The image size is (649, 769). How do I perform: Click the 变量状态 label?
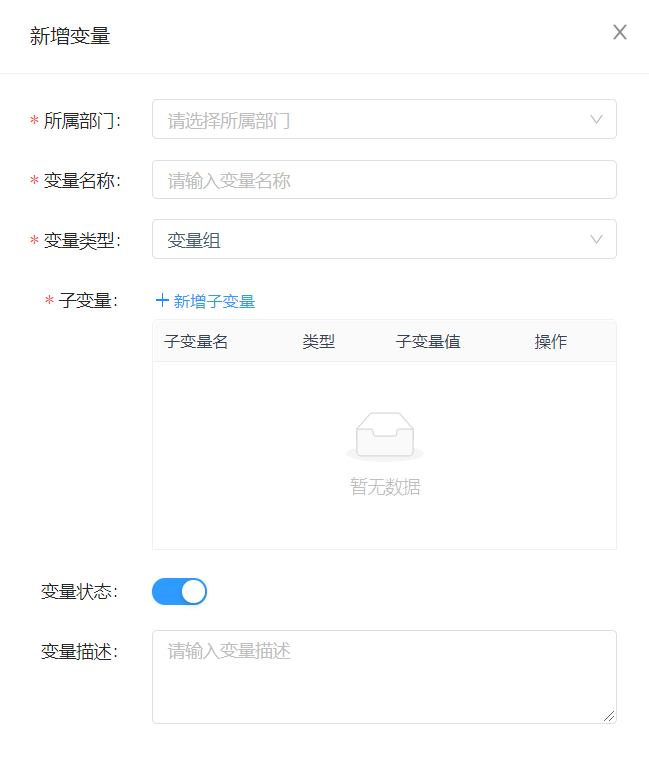pyautogui.click(x=79, y=591)
